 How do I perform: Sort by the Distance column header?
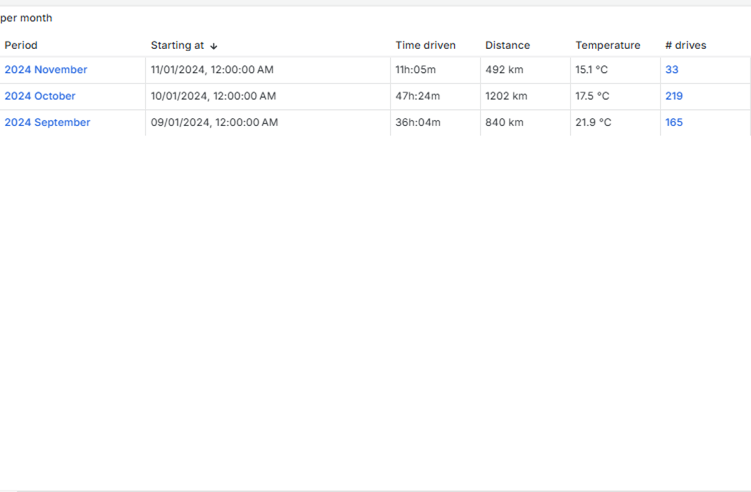point(508,45)
